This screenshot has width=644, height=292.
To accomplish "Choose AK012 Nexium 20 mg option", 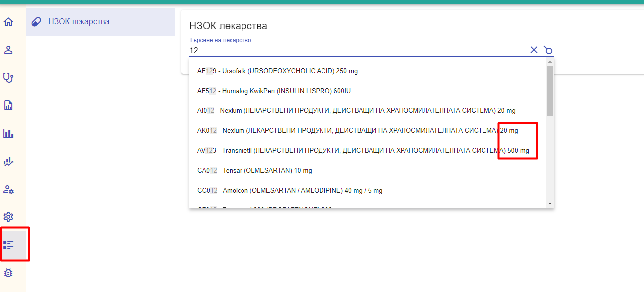I will [x=367, y=130].
